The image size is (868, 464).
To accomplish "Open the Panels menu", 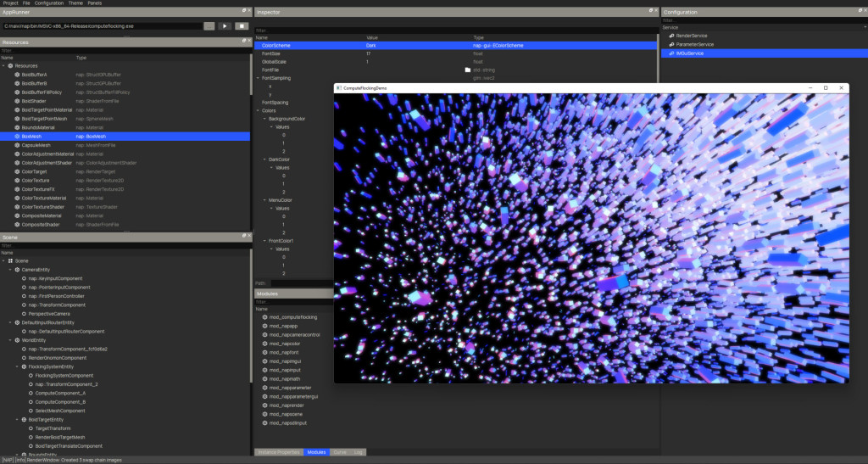I will [x=95, y=3].
